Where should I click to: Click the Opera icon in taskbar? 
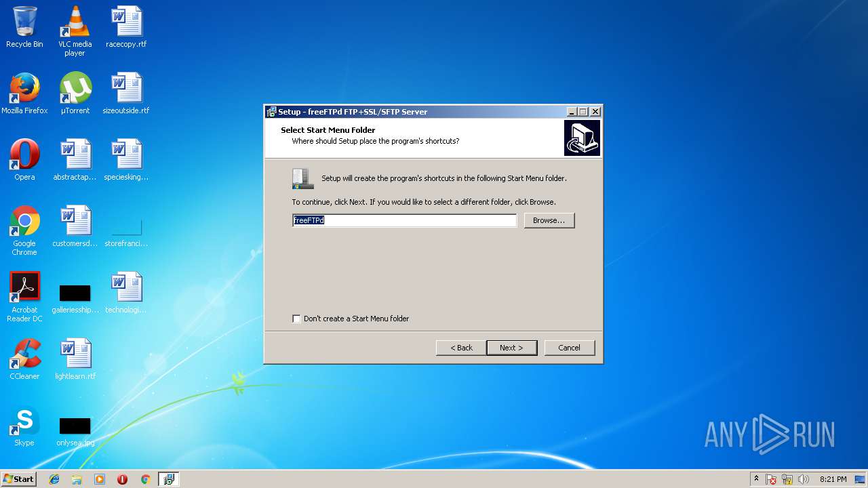pyautogui.click(x=122, y=479)
